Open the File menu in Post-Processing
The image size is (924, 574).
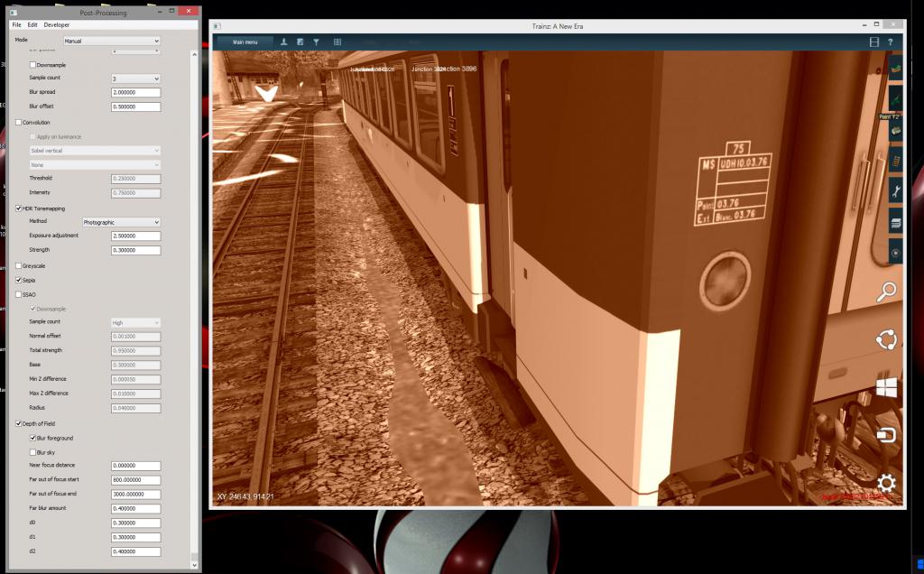tap(16, 24)
